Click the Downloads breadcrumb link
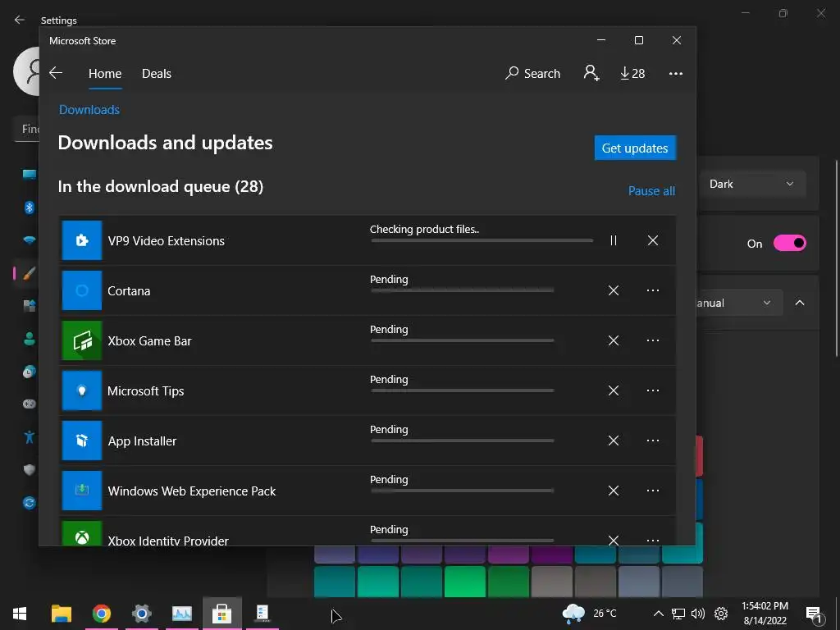This screenshot has height=630, width=840. pyautogui.click(x=89, y=110)
